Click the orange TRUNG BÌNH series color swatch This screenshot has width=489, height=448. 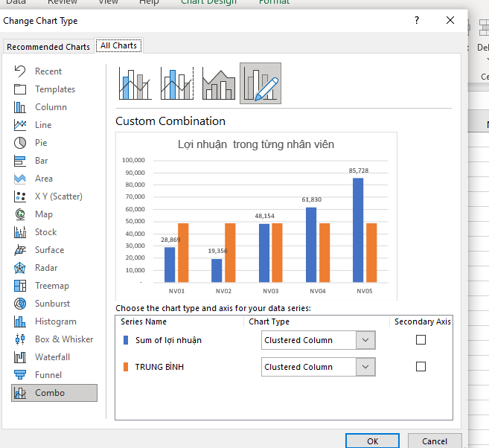(126, 367)
